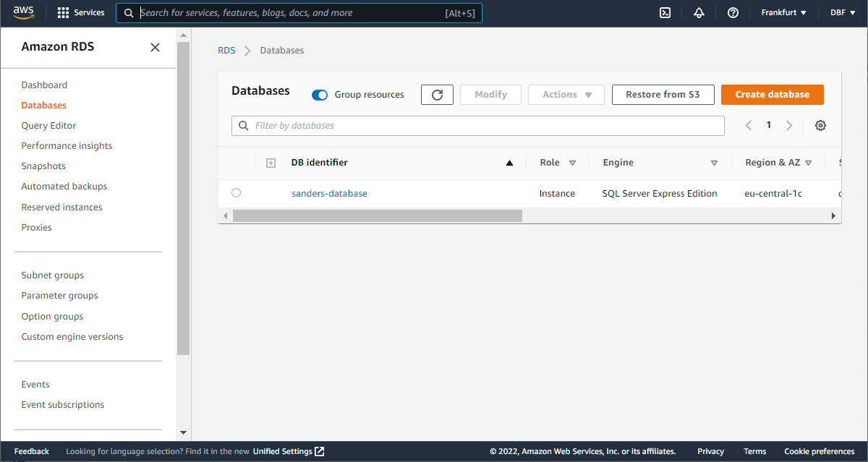Click the AWS logo home icon
Viewport: 868px width, 462px height.
[x=24, y=12]
